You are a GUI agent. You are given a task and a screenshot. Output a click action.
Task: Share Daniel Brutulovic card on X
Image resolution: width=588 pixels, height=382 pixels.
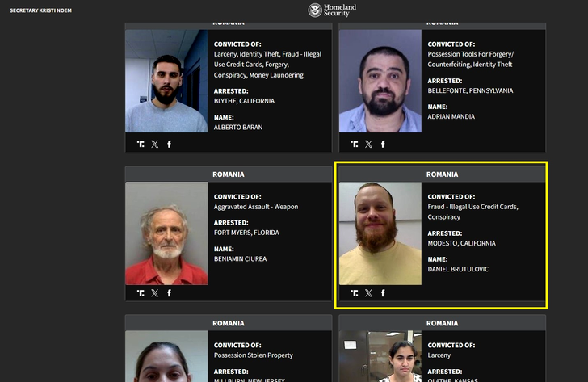coord(368,293)
